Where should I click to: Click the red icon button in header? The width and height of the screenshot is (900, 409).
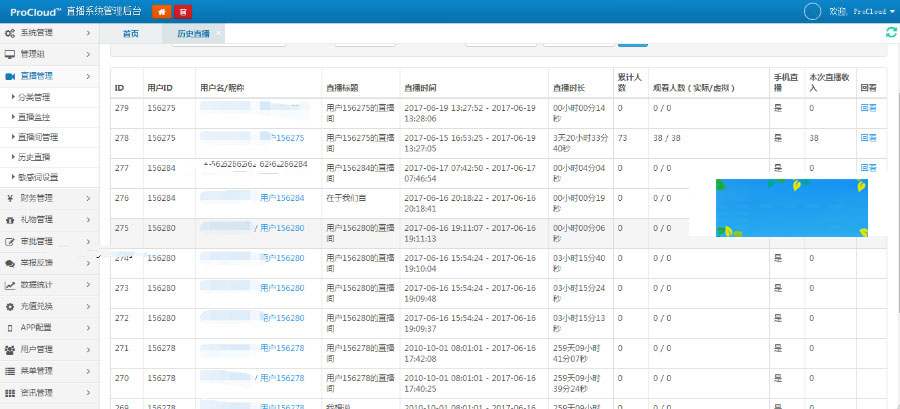coord(183,11)
